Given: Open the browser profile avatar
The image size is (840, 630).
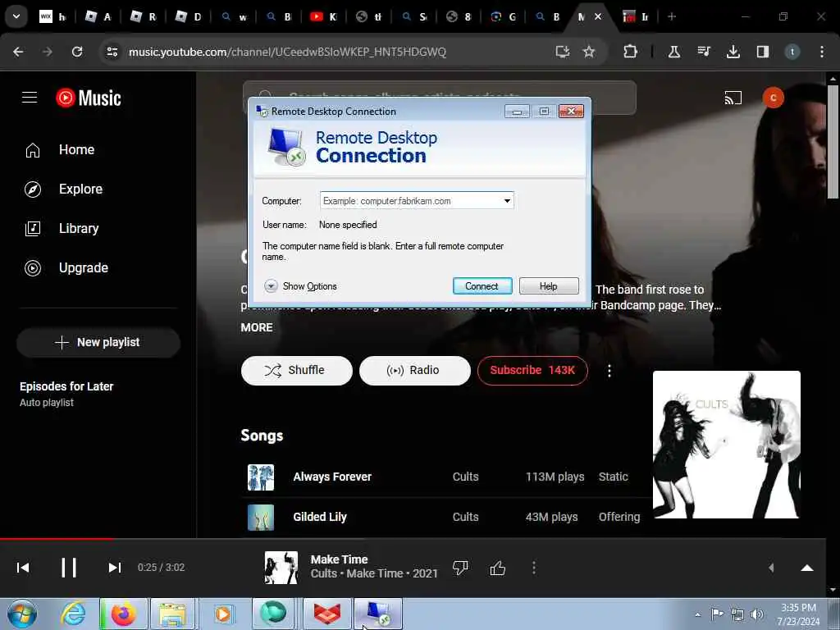Looking at the screenshot, I should [x=792, y=52].
